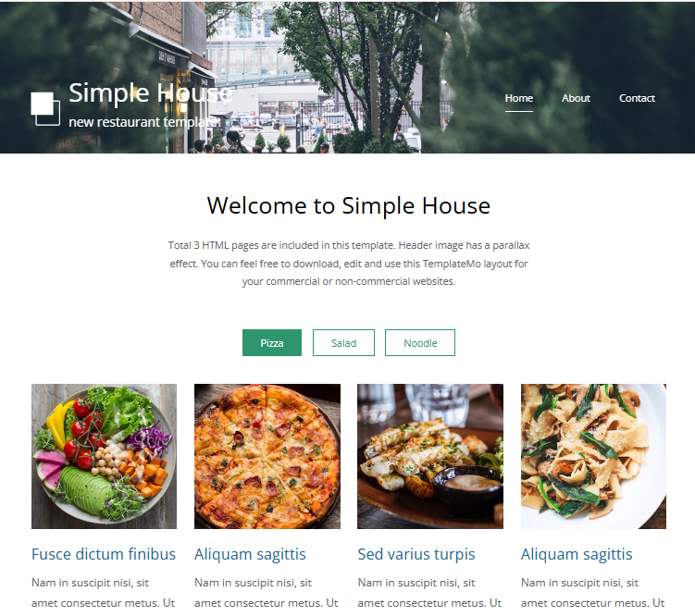Show the Noodle category tab
695x616 pixels.
point(420,343)
